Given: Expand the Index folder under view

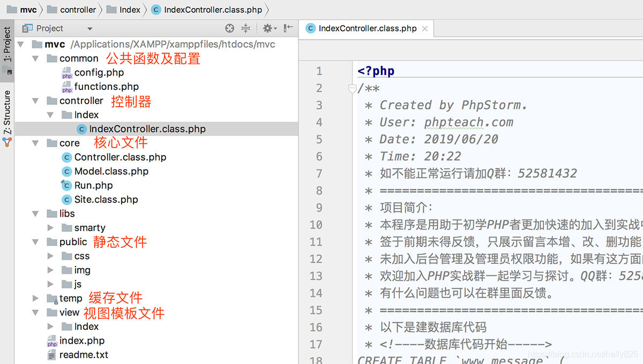Looking at the screenshot, I should 50,327.
